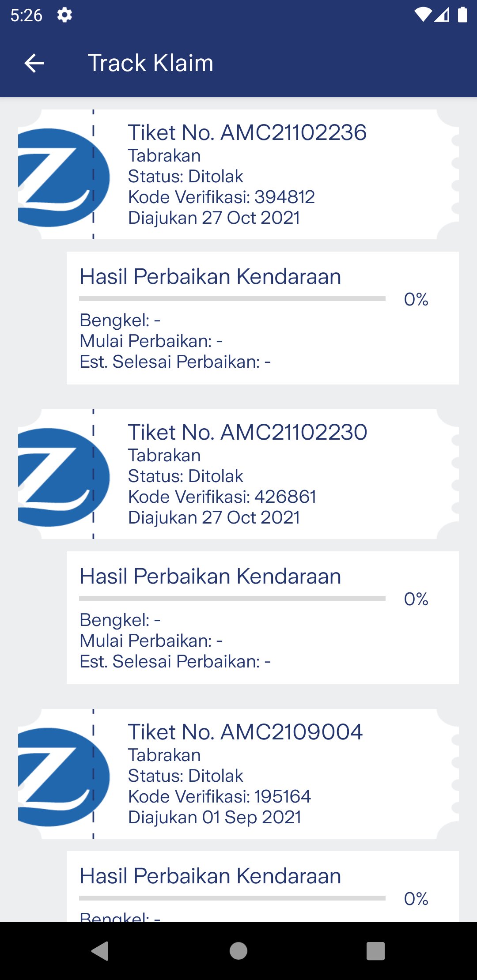Tap 'Diajukan 01 Sep 2021' date line

click(x=215, y=818)
